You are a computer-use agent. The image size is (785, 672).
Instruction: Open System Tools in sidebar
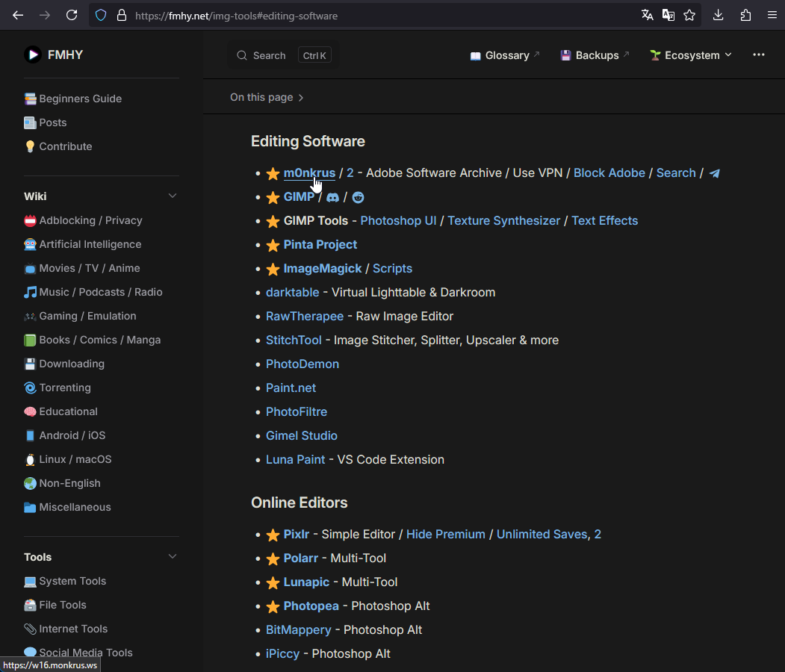coord(72,581)
